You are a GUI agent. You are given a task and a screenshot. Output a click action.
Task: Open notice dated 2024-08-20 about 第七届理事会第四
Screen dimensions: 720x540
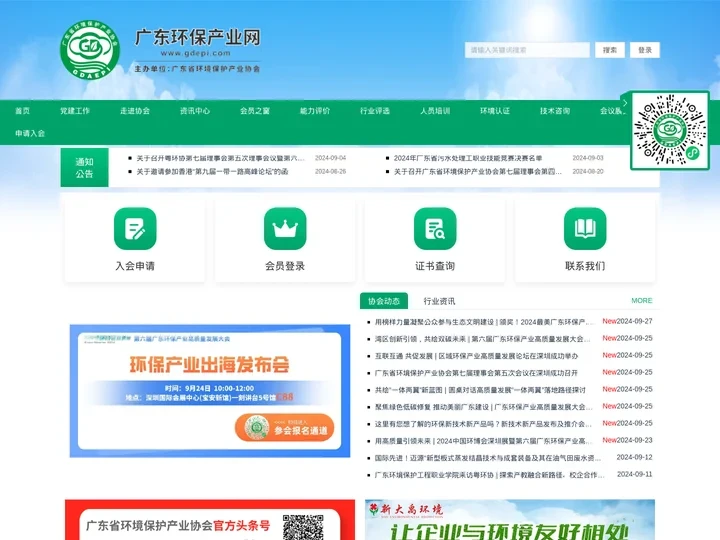tap(478, 171)
